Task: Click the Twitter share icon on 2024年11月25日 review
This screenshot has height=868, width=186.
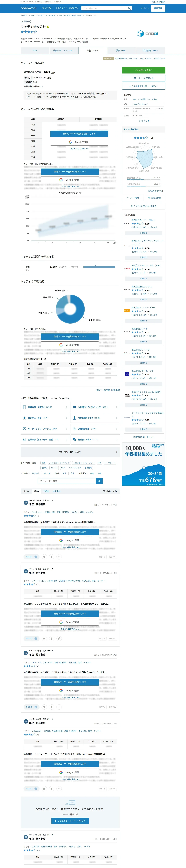Action: (44, 557)
